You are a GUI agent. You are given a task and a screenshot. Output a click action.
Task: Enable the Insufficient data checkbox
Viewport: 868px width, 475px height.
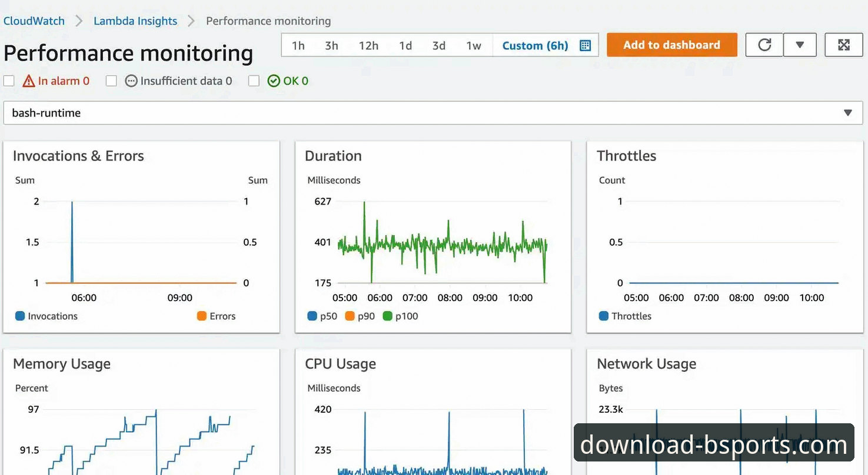pyautogui.click(x=111, y=81)
